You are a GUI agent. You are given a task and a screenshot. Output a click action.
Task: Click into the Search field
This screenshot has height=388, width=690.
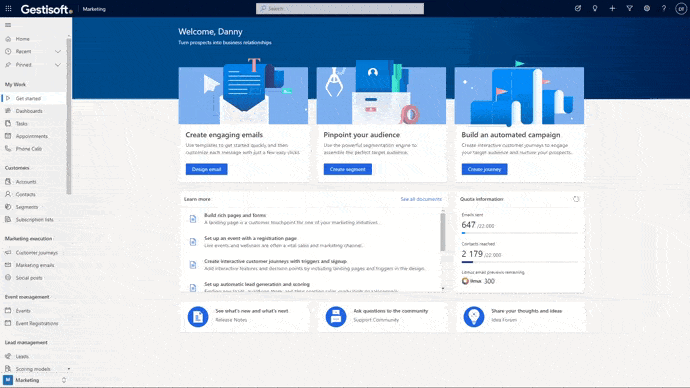point(340,8)
